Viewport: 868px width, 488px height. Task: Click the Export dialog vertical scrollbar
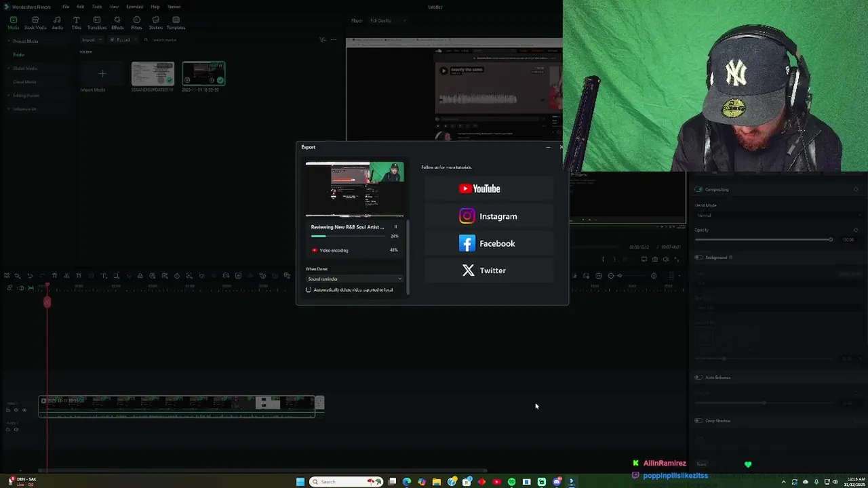click(x=408, y=258)
